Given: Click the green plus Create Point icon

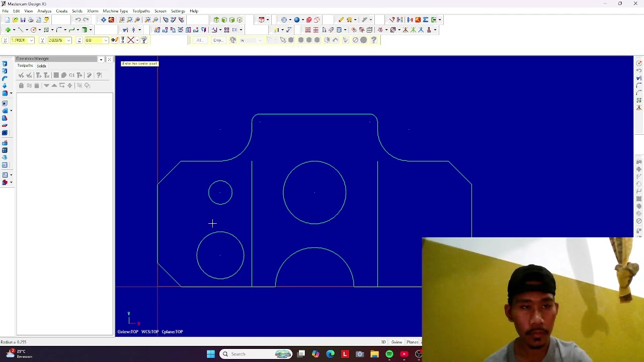Looking at the screenshot, I should pyautogui.click(x=8, y=30).
